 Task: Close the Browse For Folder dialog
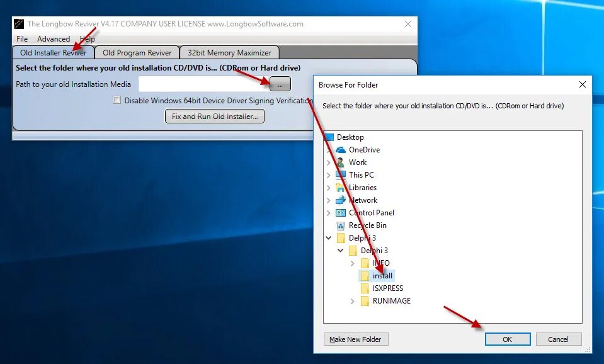[583, 84]
